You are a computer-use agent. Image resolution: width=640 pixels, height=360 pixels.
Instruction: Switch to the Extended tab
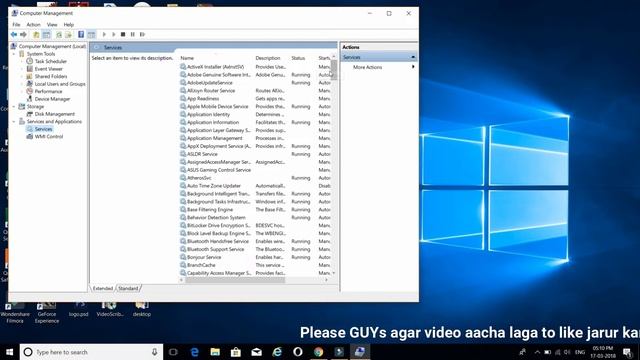(102, 288)
